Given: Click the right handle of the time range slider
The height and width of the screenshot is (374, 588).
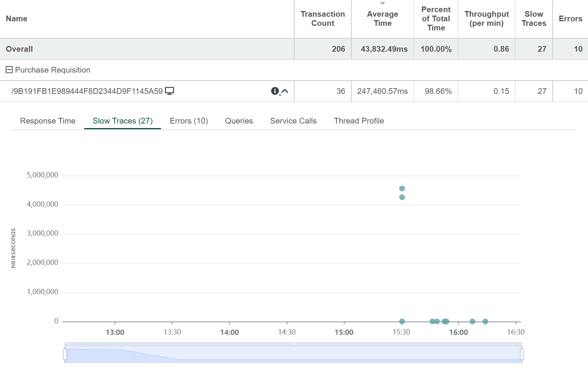Looking at the screenshot, I should click(x=522, y=354).
